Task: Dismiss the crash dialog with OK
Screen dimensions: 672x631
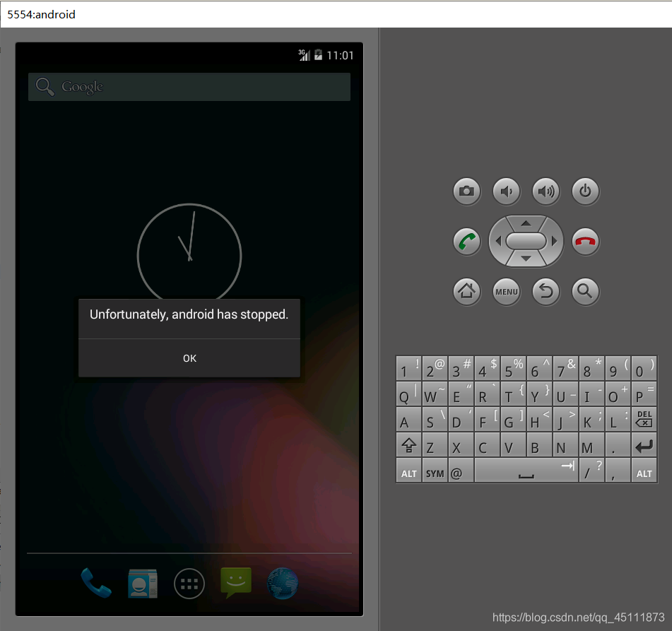Action: (x=189, y=358)
